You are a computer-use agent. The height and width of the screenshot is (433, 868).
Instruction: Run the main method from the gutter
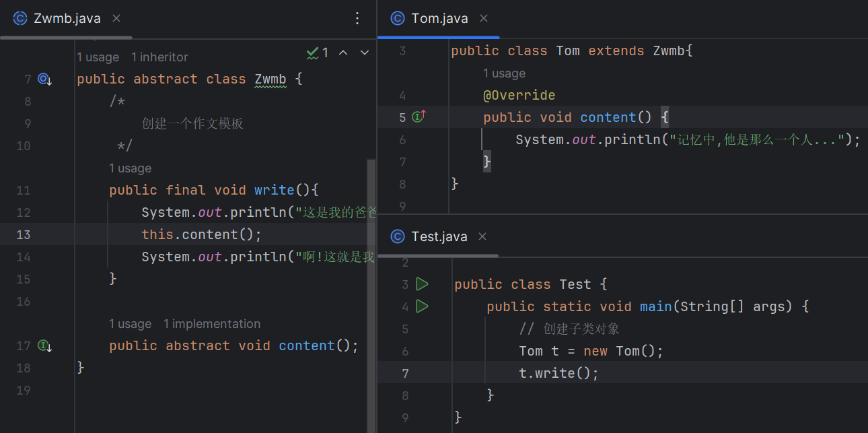coord(422,306)
